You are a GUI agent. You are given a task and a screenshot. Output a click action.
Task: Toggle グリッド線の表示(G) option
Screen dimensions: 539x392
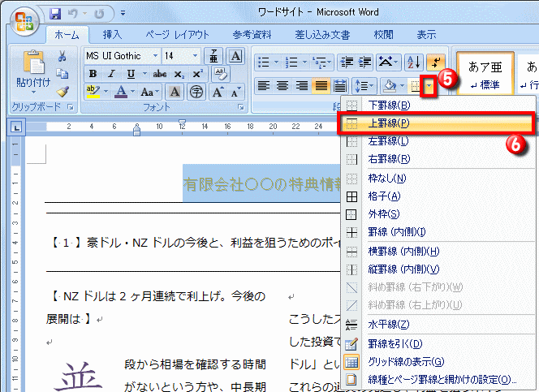pos(438,362)
